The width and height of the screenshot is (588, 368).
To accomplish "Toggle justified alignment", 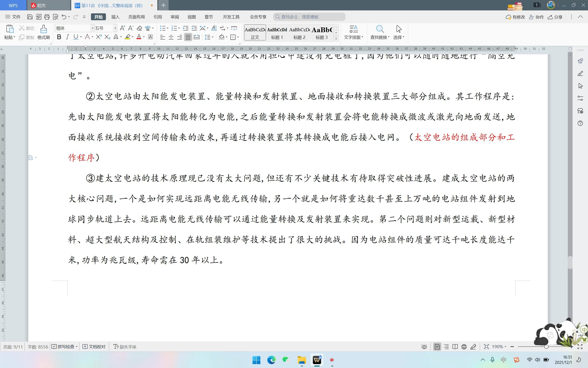I will 188,37.
